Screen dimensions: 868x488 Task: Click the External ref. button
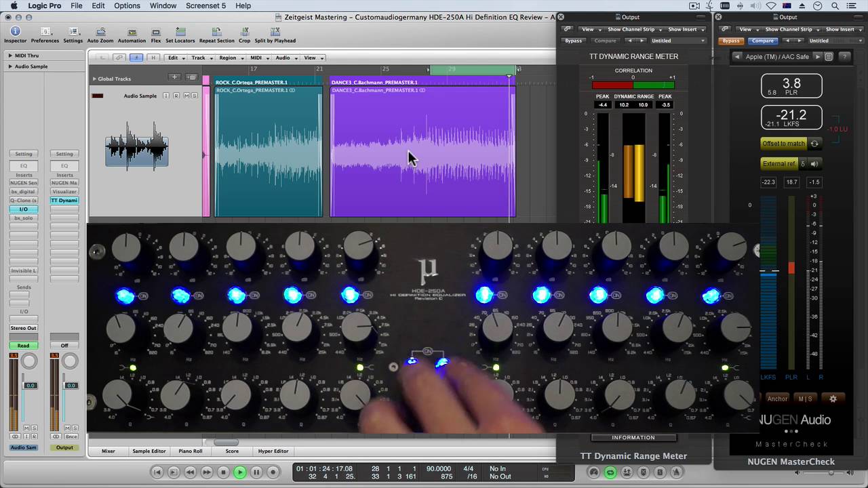778,163
